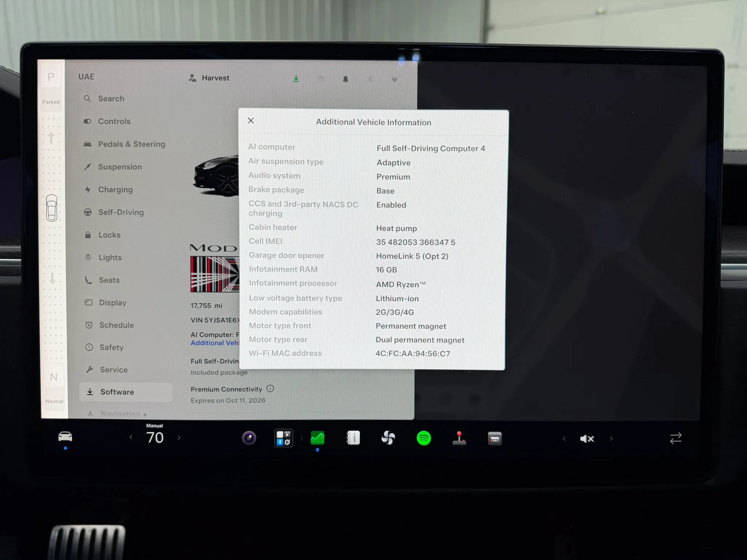Open the Arcade joystick icon

(x=459, y=438)
